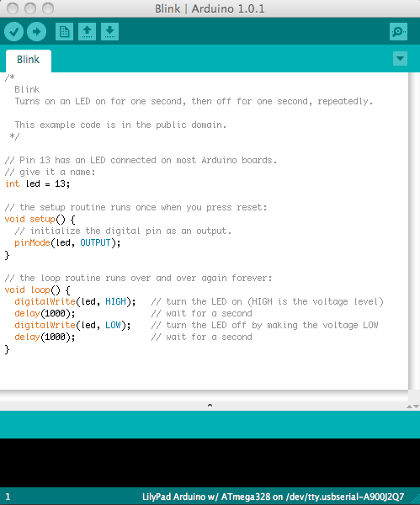Viewport: 420px width, 505px height.
Task: Click 'digitalWrite(led, HIGH);' statement
Action: coord(75,302)
